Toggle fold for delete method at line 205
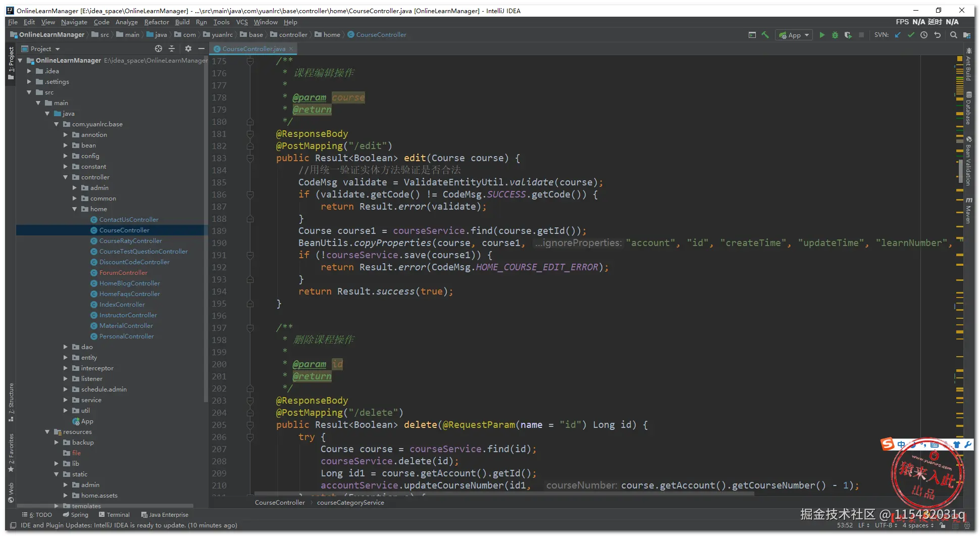The height and width of the screenshot is (536, 980). 250,425
